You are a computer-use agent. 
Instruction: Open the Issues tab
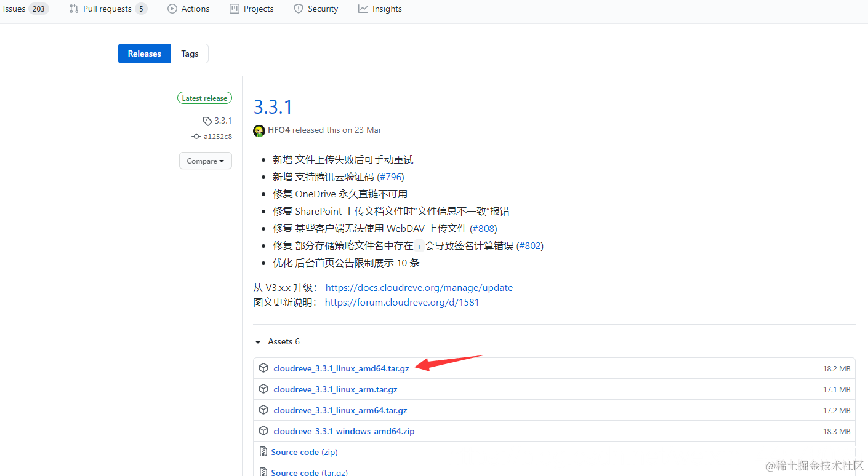(x=25, y=9)
